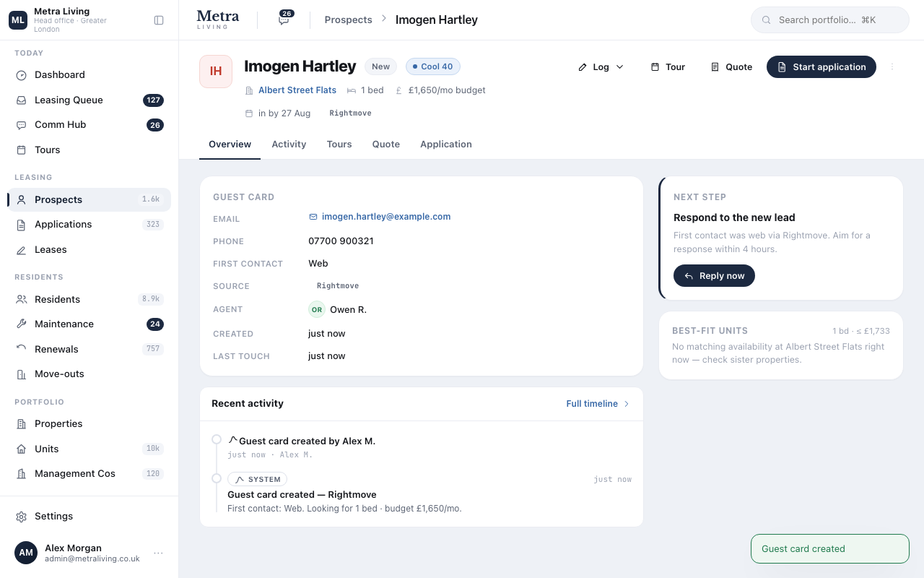Open Applications document icon

coord(22,225)
